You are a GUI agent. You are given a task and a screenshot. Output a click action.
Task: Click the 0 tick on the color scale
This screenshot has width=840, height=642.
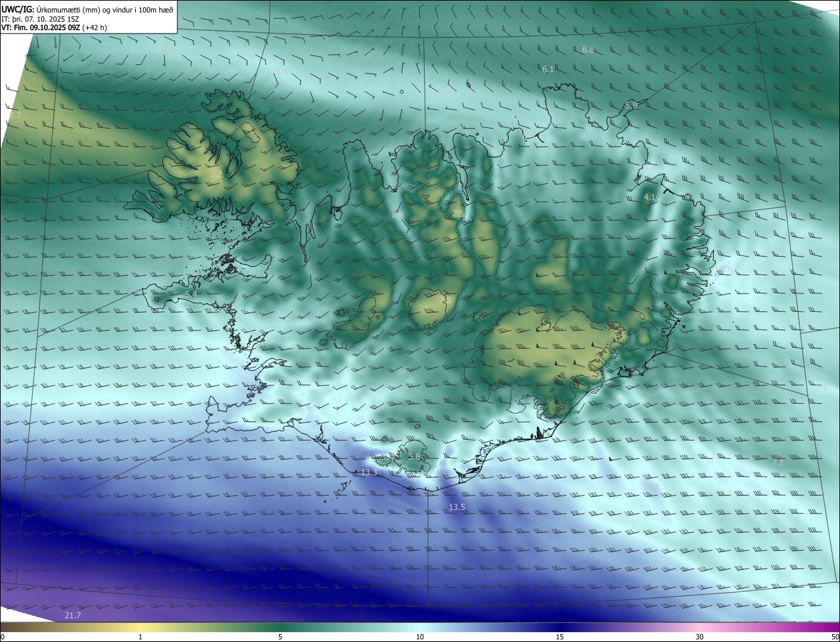[3, 637]
